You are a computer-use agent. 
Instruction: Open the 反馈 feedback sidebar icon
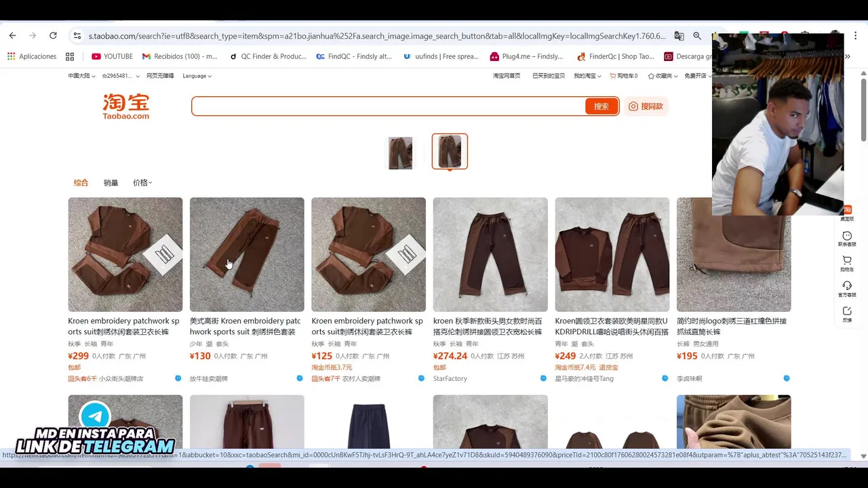tap(847, 314)
